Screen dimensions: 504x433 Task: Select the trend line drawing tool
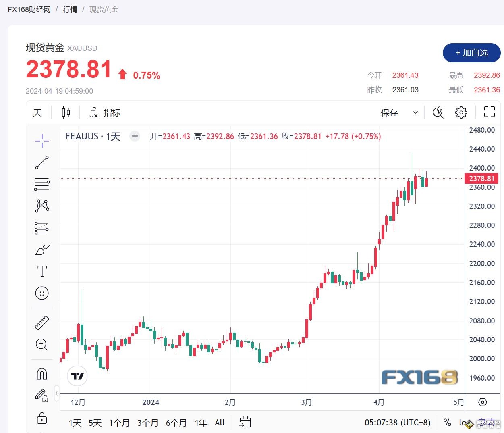click(x=42, y=162)
